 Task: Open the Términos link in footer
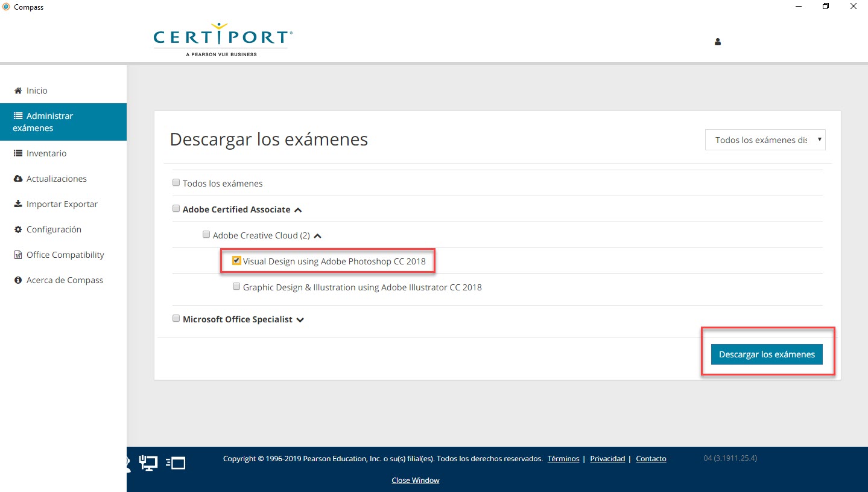coord(563,459)
